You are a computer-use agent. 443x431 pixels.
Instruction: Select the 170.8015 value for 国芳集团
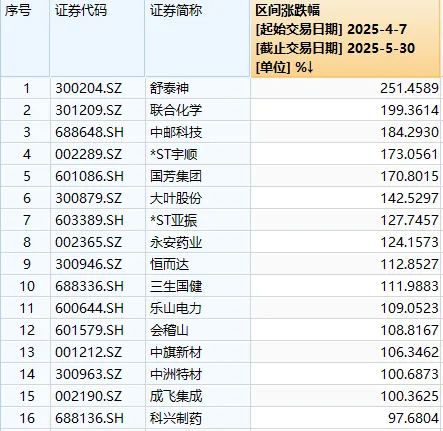coord(409,176)
